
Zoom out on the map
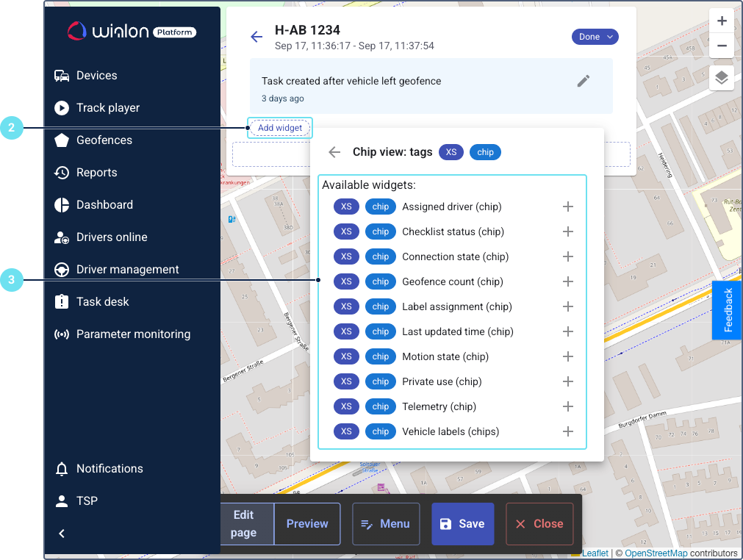(x=721, y=46)
